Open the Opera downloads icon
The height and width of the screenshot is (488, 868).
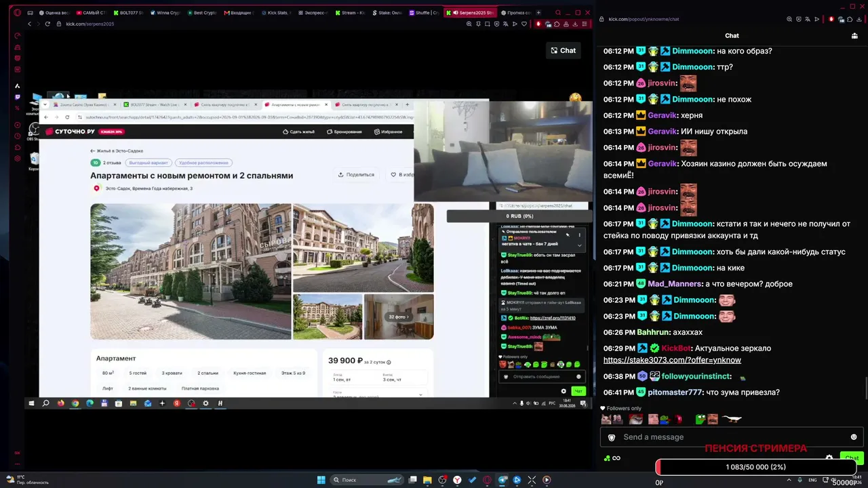(x=575, y=24)
